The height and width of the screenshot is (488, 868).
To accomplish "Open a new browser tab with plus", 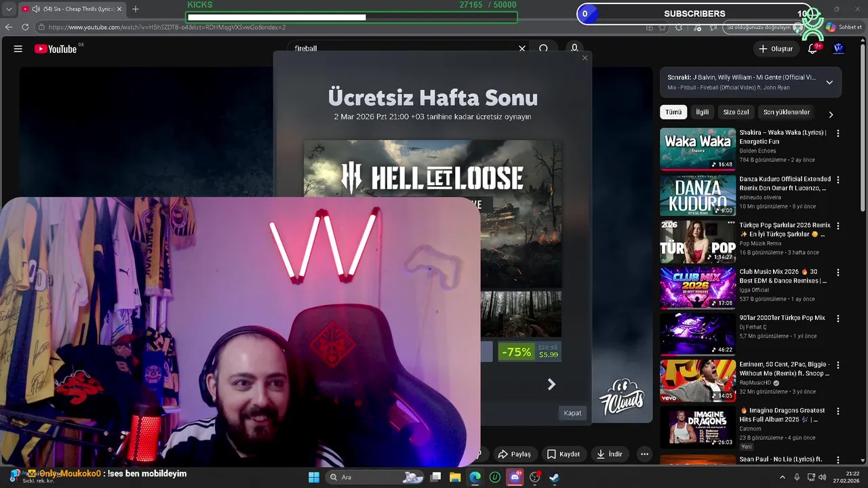I will pyautogui.click(x=136, y=9).
